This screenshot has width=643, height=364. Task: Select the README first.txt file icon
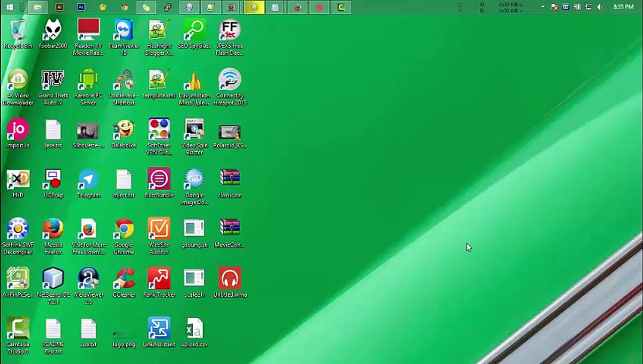(53, 336)
